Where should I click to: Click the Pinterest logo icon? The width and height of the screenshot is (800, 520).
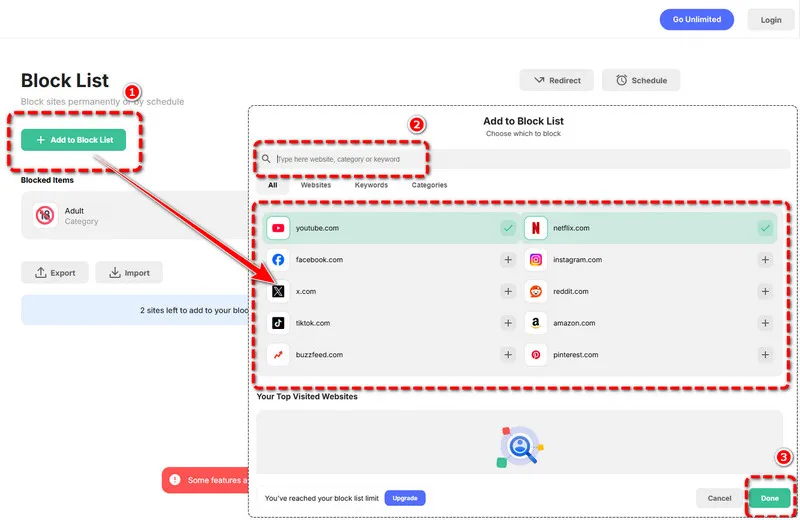click(535, 355)
